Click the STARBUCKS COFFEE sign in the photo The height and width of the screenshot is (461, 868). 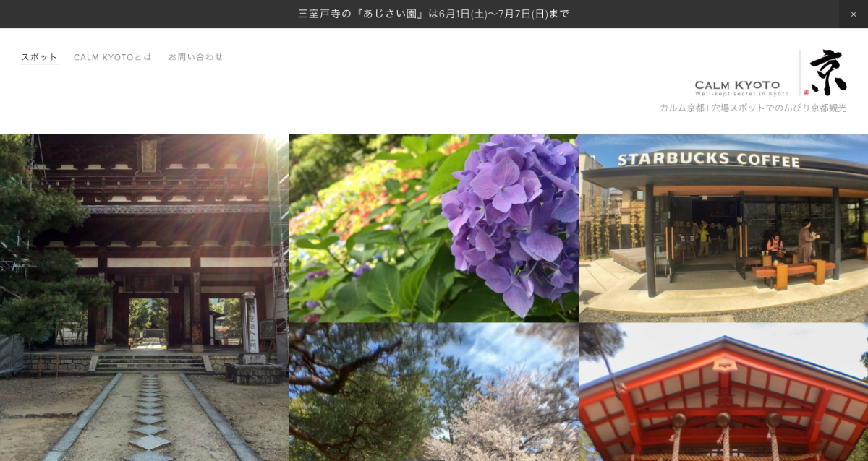point(708,159)
